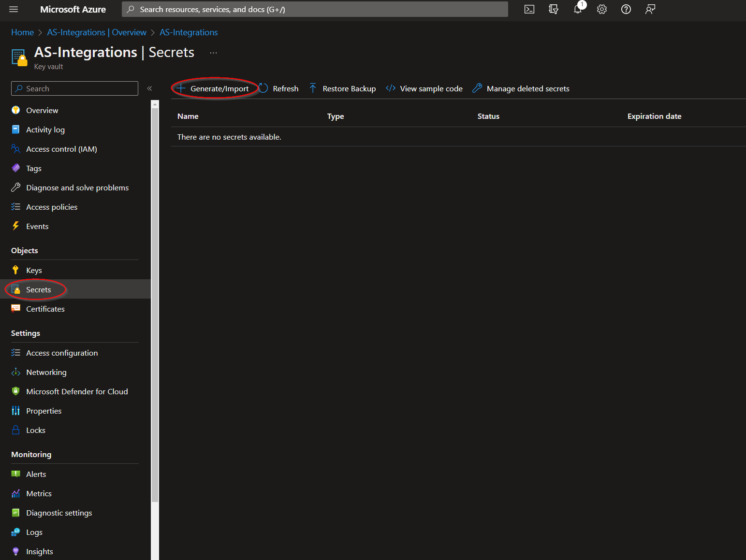746x560 pixels.
Task: Click the Networking icon in sidebar
Action: [x=16, y=372]
